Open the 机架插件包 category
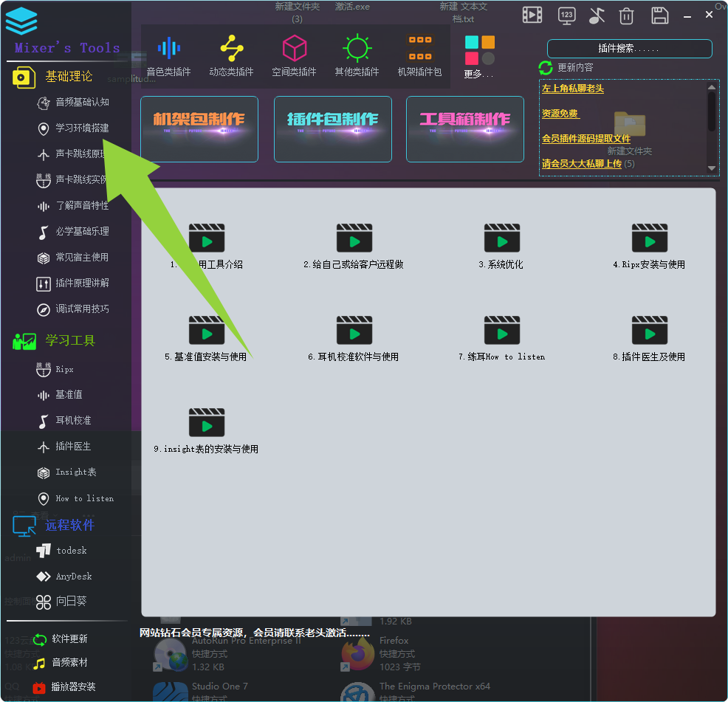The width and height of the screenshot is (728, 702). 419,56
